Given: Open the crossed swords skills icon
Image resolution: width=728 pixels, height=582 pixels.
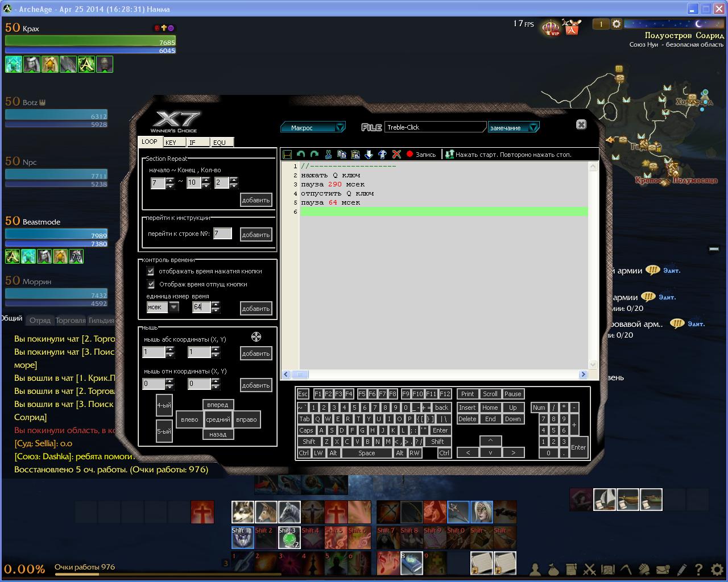Looking at the screenshot, I should (590, 568).
